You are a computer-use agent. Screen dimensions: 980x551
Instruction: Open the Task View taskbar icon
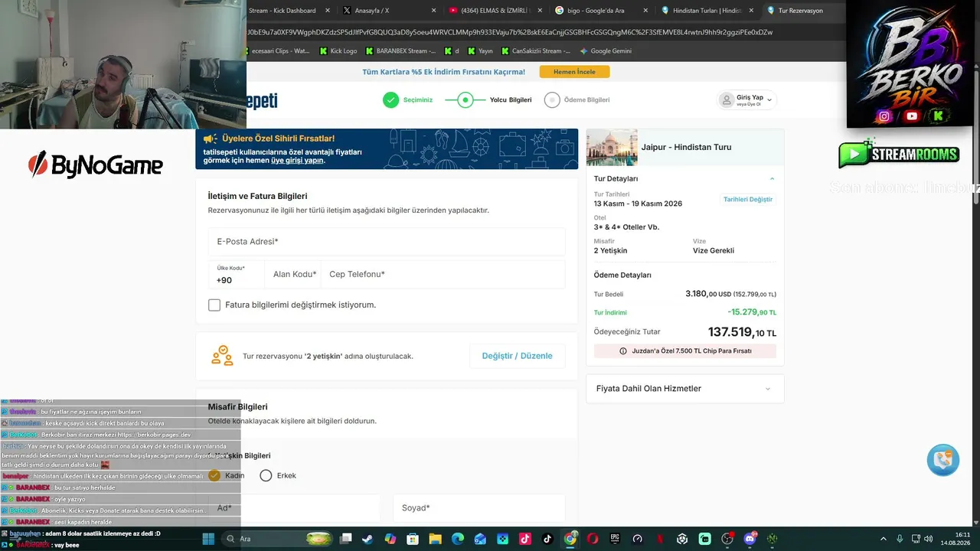pos(346,539)
